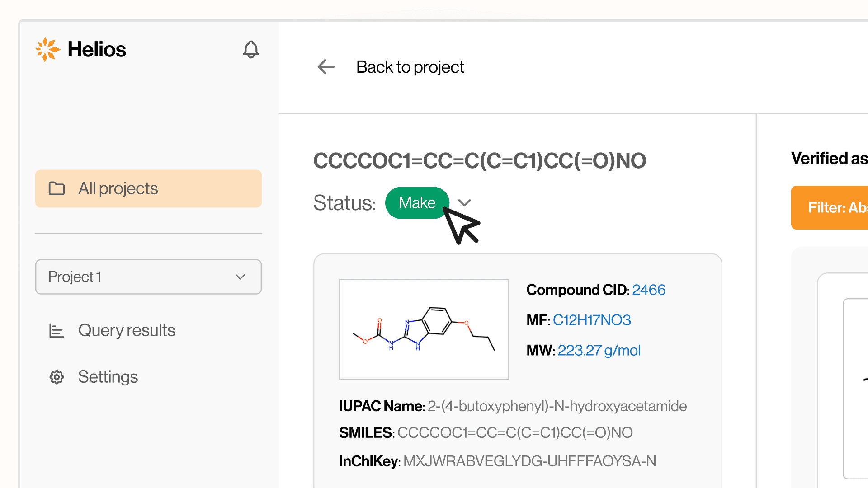The height and width of the screenshot is (488, 868).
Task: Click Back to project link
Action: click(410, 67)
